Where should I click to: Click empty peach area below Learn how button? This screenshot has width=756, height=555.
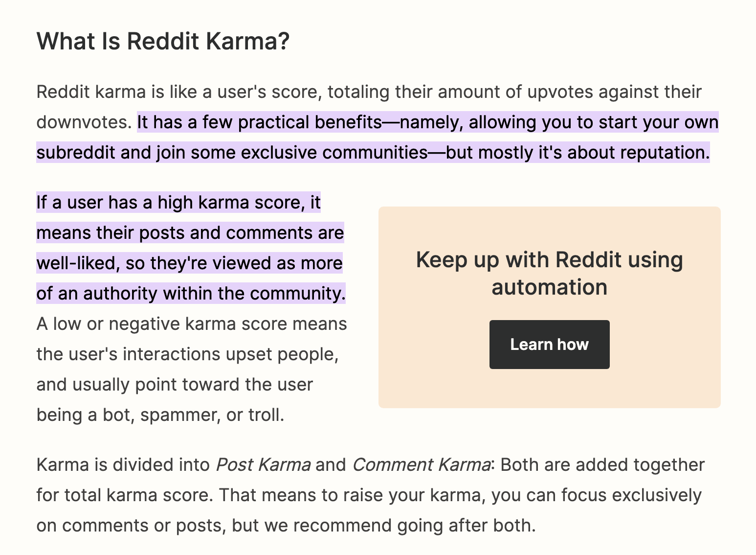point(549,389)
